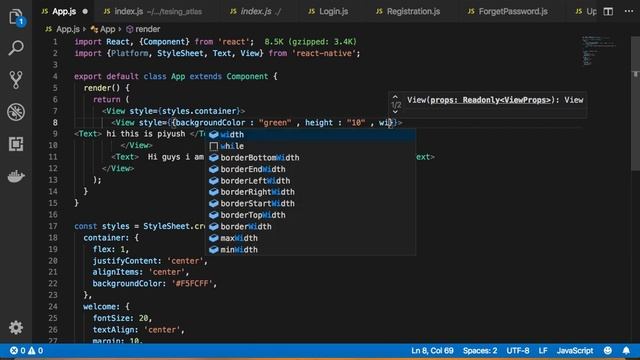Select borderRightWidth suggestion
The image size is (640, 360).
310,192
